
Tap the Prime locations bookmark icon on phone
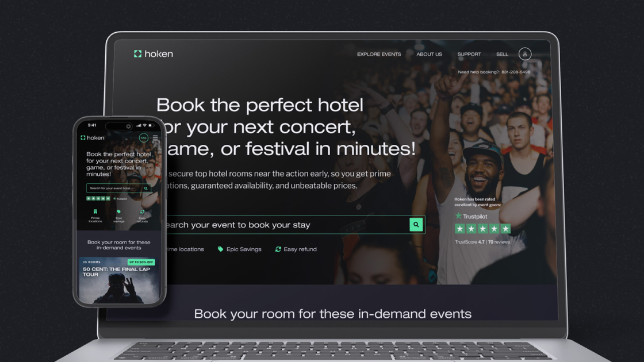pos(95,212)
